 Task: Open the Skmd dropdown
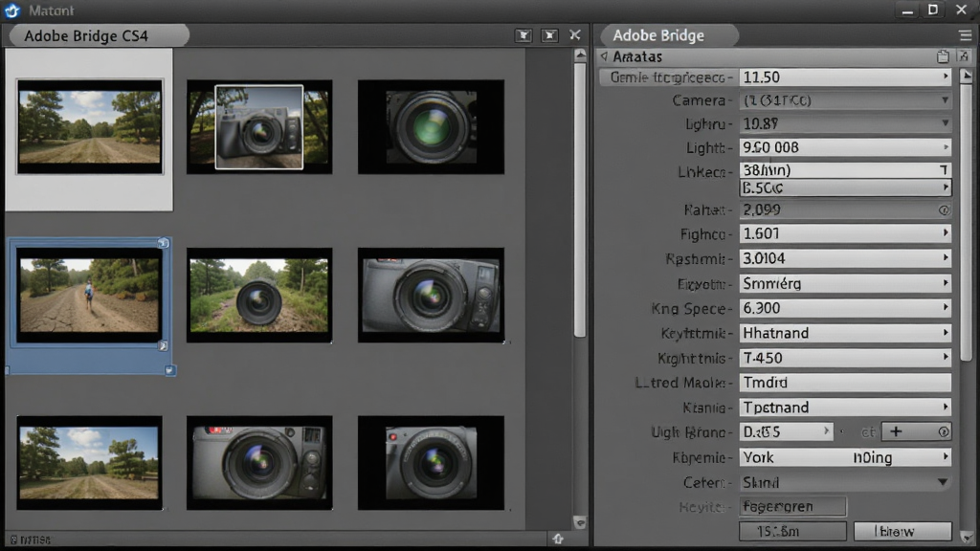(845, 482)
